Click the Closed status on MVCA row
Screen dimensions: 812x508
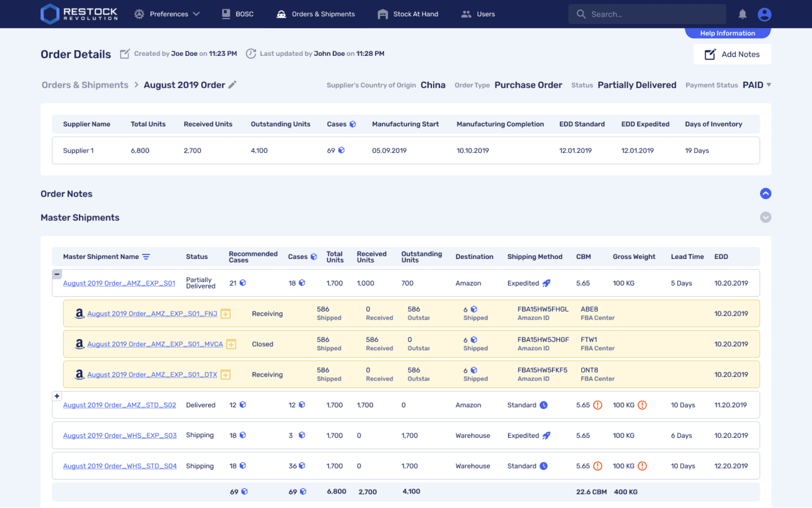click(262, 344)
